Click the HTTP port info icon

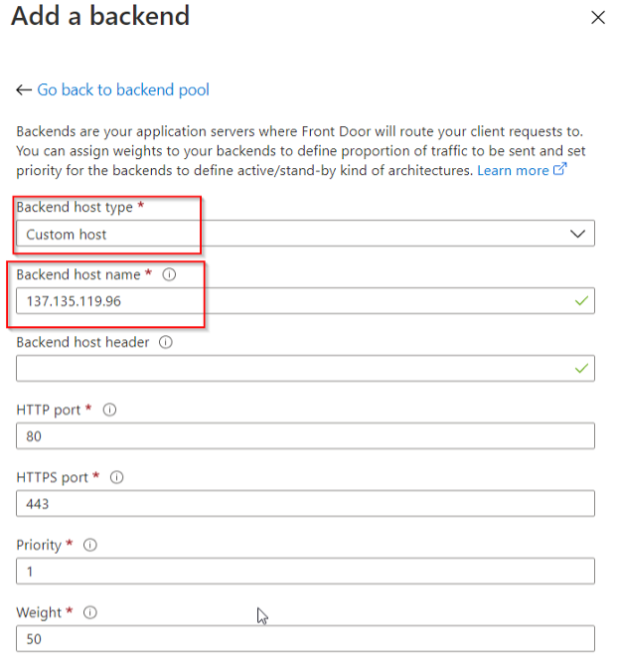pyautogui.click(x=109, y=410)
